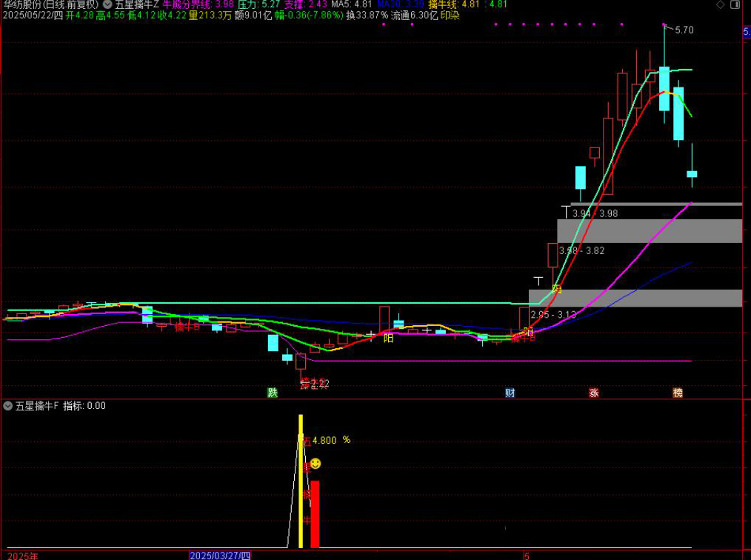
Task: Click the 4.800 % indicator value label
Action: pos(331,440)
